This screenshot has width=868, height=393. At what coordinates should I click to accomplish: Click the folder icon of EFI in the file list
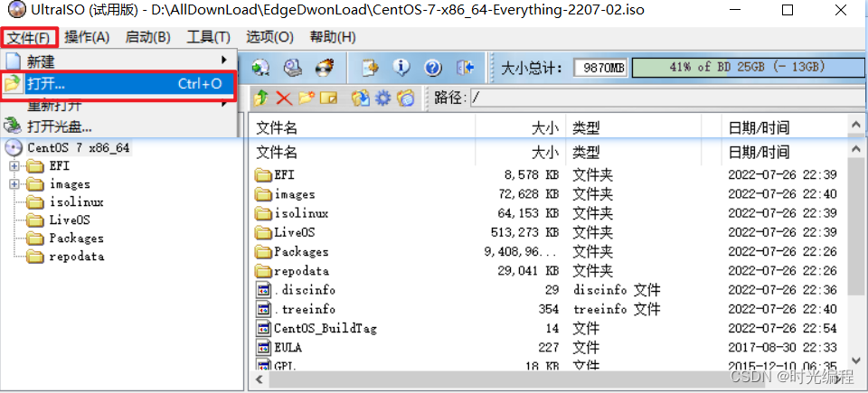[264, 176]
